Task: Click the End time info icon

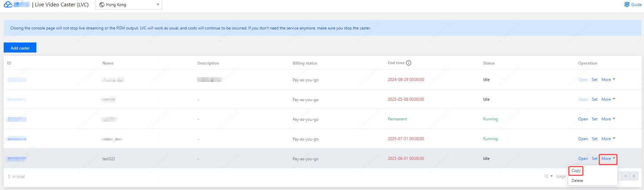Action: point(409,63)
